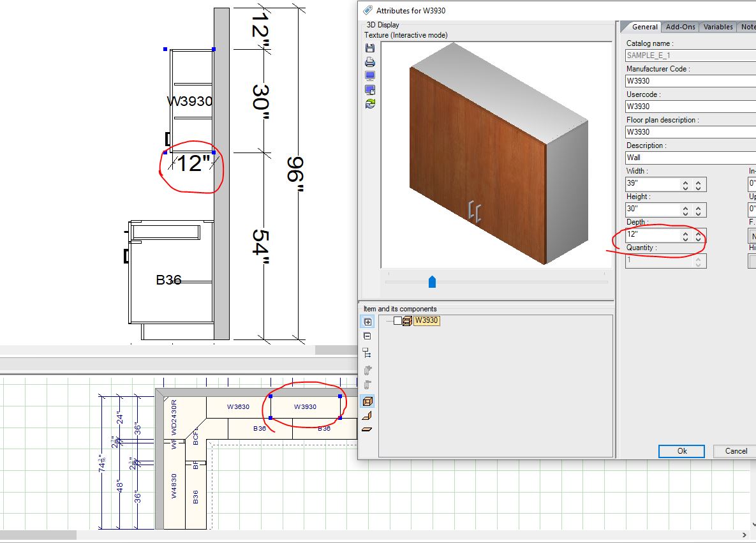Open the Variables tab
This screenshot has height=543, width=756.
[x=718, y=27]
